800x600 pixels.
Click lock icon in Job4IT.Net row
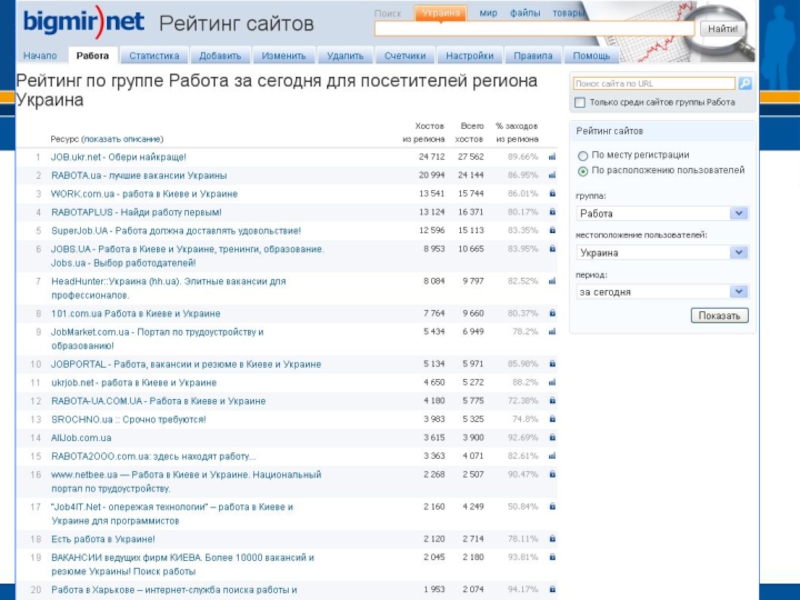coord(552,507)
